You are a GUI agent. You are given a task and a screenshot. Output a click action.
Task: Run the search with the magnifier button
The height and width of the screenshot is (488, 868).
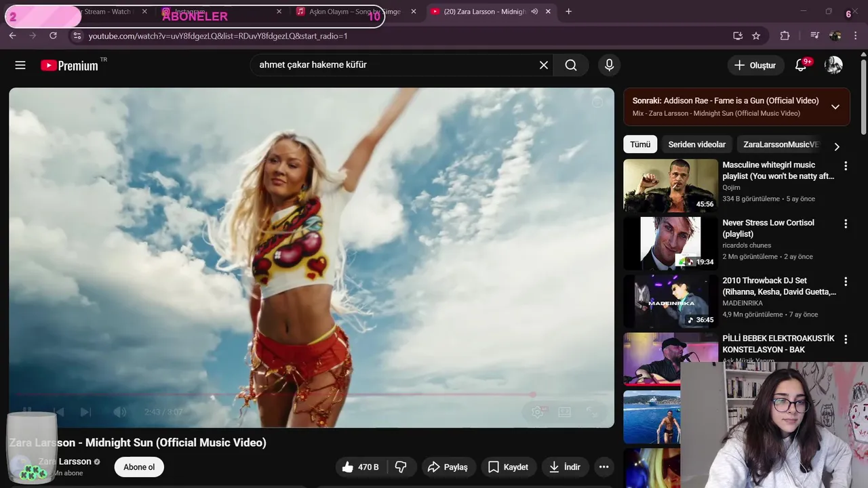pos(571,65)
